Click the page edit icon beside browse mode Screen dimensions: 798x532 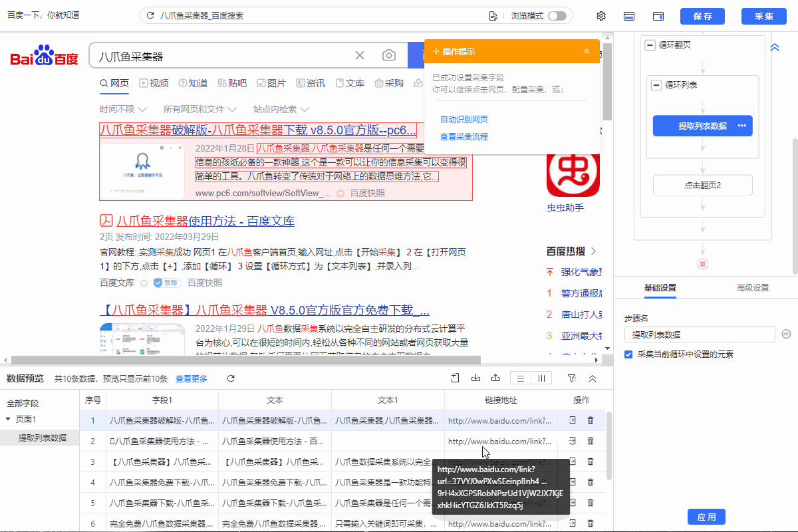pyautogui.click(x=493, y=16)
